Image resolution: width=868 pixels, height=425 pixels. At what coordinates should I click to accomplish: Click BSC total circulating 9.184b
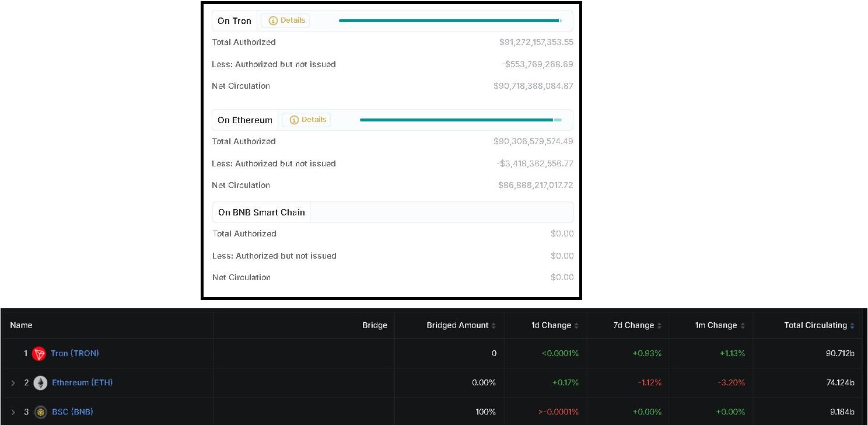[x=842, y=412]
